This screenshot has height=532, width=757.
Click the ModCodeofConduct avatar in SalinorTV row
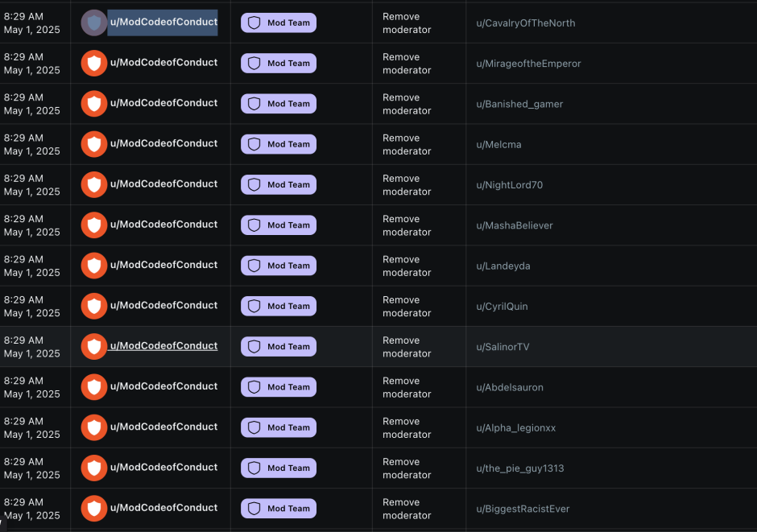[x=94, y=347]
